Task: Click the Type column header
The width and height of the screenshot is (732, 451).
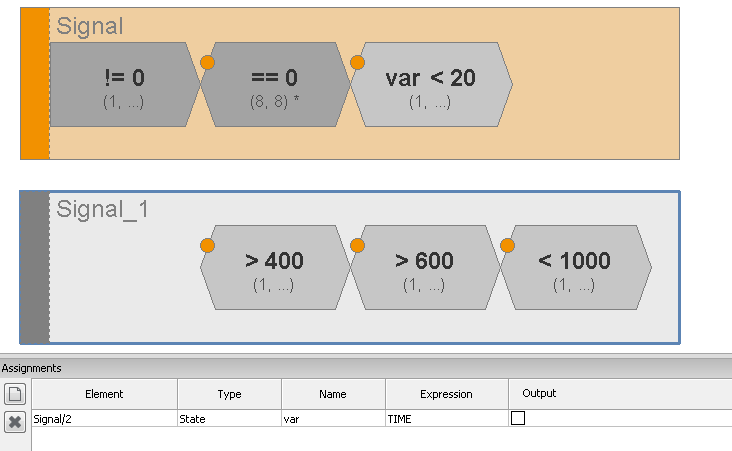Action: click(x=229, y=394)
